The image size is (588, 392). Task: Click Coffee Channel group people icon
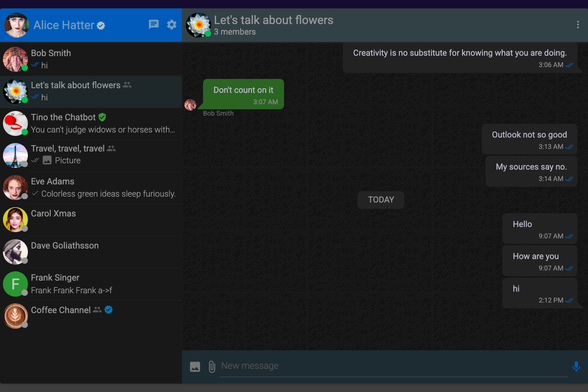pos(97,310)
